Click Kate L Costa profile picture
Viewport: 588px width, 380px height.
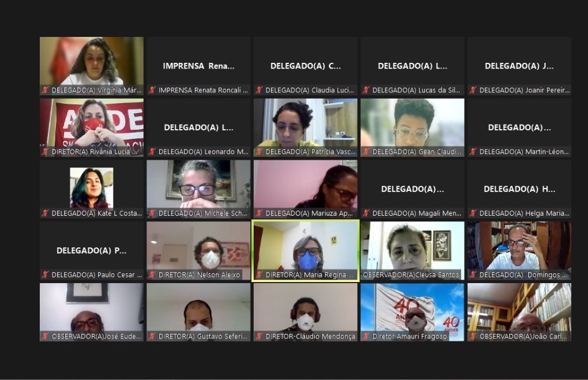coord(91,187)
